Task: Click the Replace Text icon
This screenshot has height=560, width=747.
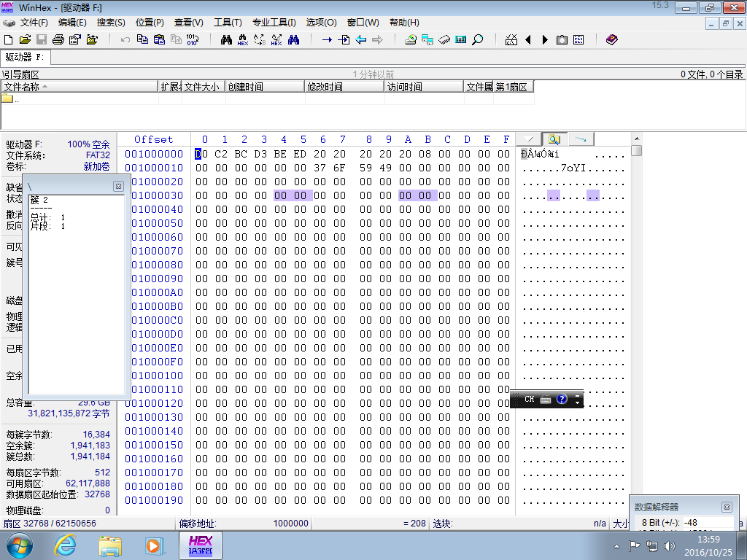Action: tap(260, 39)
